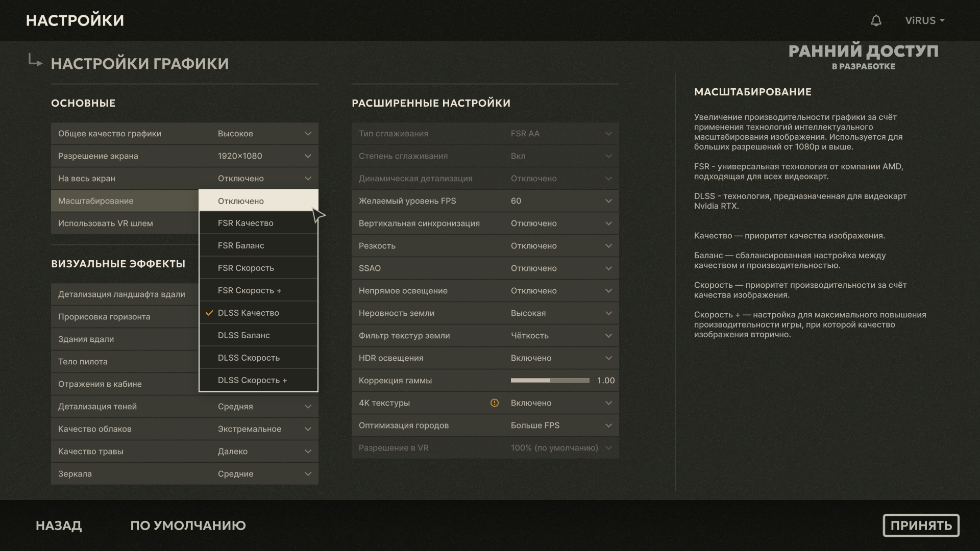Screen dimensions: 980x551
Task: Select DLSS Скорость + menu entry
Action: click(258, 380)
